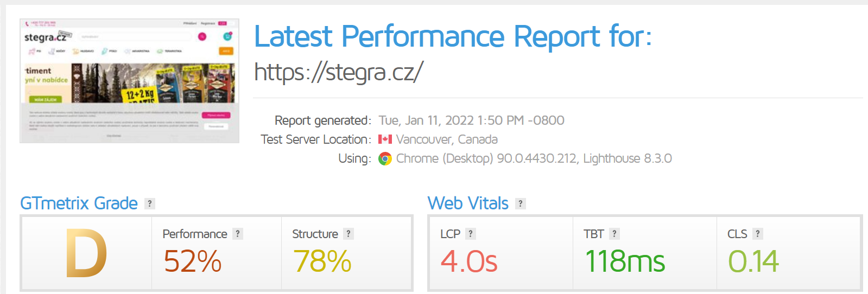Click the 4.0s LCP value
The width and height of the screenshot is (868, 294).
click(469, 261)
